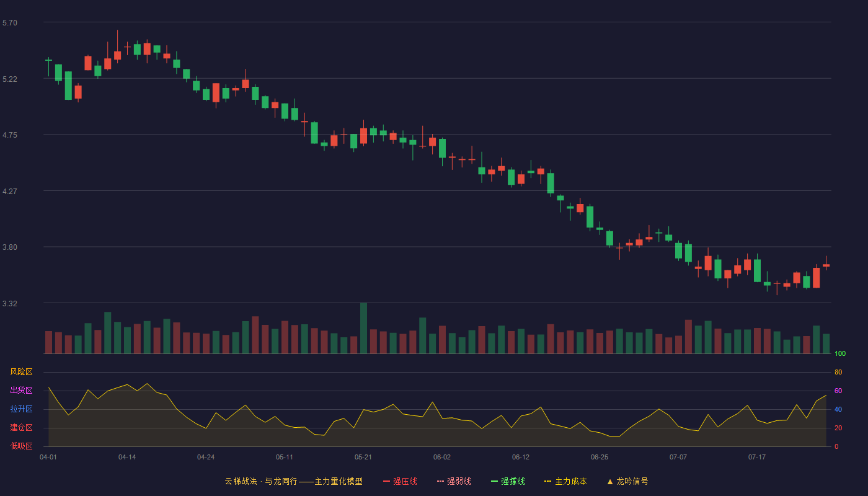The width and height of the screenshot is (868, 496).
Task: Click the 07-07 date label
Action: click(x=678, y=457)
